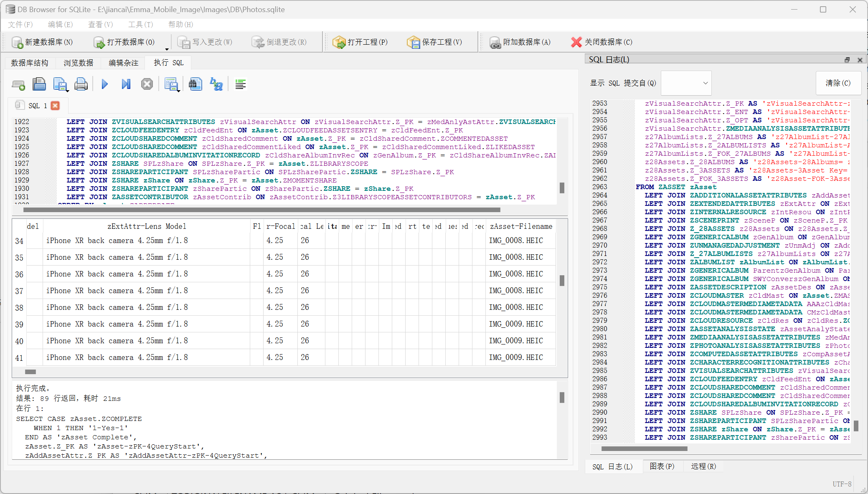The width and height of the screenshot is (868, 494).
Task: Switch to 图表(P) plot tab
Action: [x=662, y=466]
